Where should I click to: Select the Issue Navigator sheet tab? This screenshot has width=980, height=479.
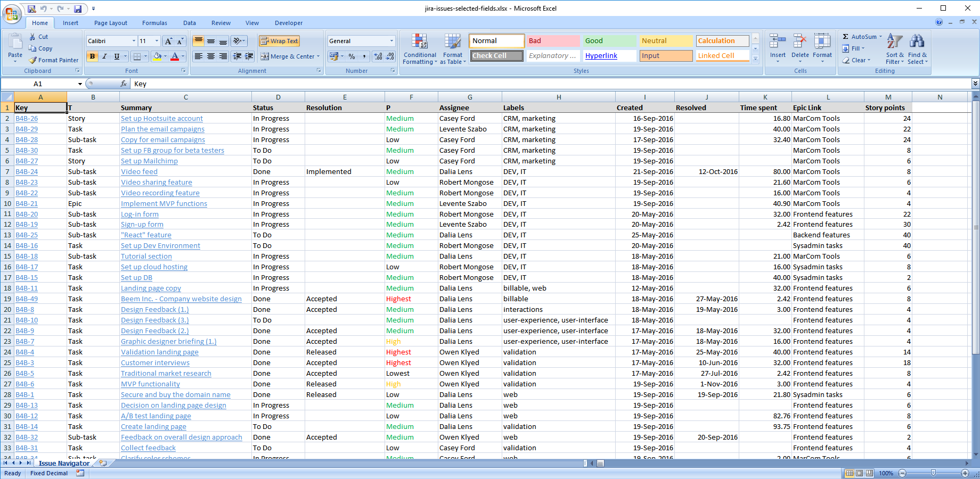click(64, 464)
